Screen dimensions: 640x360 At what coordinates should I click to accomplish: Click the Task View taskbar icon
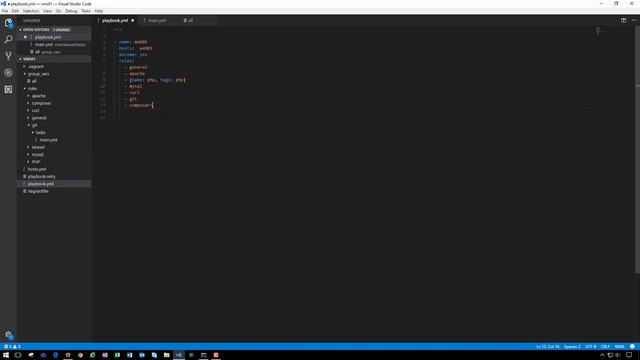click(x=18, y=355)
